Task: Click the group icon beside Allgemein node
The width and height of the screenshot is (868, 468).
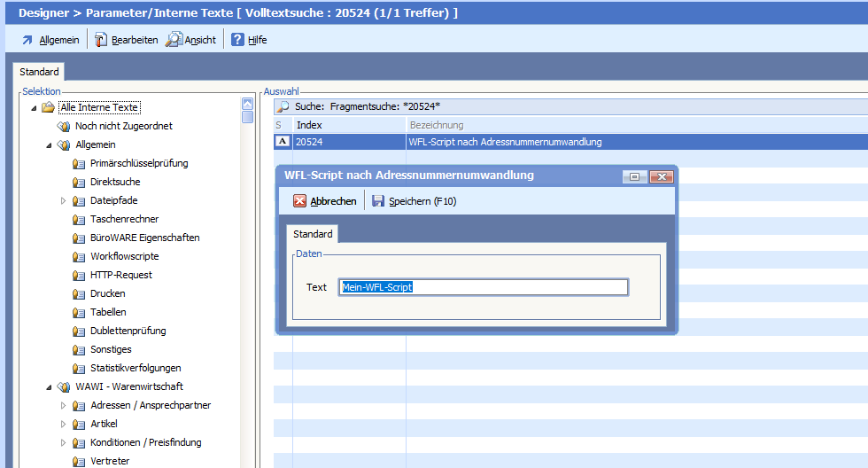Action: tap(64, 145)
